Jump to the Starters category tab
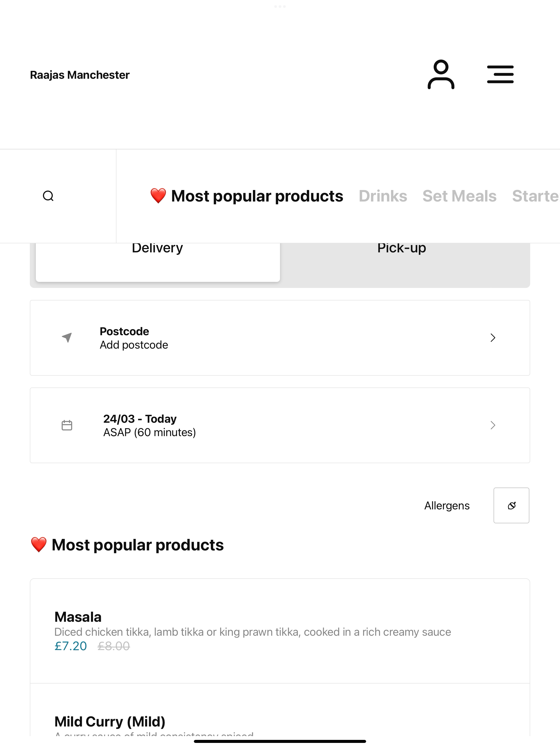The width and height of the screenshot is (560, 747). click(x=536, y=196)
